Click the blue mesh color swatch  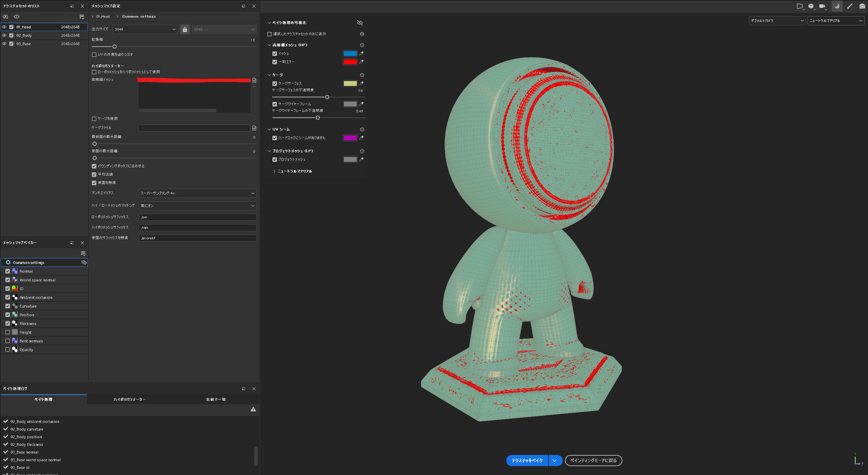[350, 53]
